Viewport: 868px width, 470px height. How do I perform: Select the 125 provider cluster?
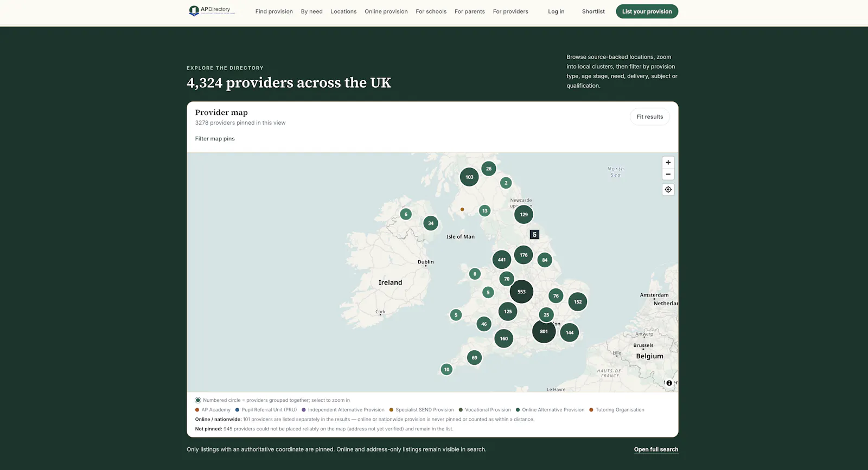pos(508,311)
